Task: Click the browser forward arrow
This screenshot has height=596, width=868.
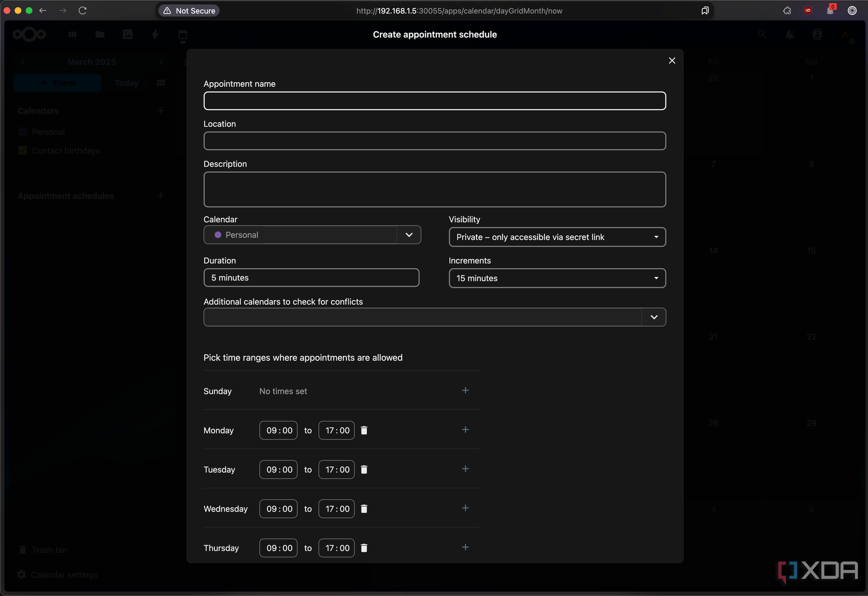Action: [63, 10]
